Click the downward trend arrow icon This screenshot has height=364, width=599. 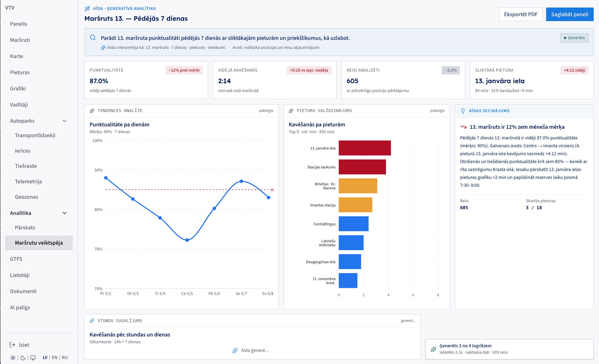pos(463,127)
